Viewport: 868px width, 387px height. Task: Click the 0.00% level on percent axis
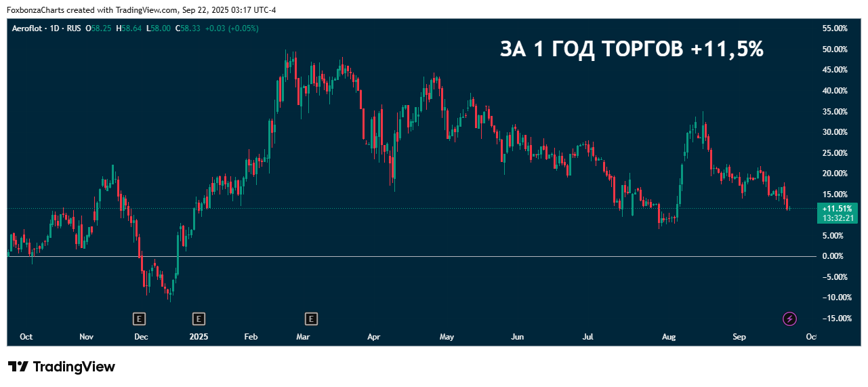(x=833, y=256)
